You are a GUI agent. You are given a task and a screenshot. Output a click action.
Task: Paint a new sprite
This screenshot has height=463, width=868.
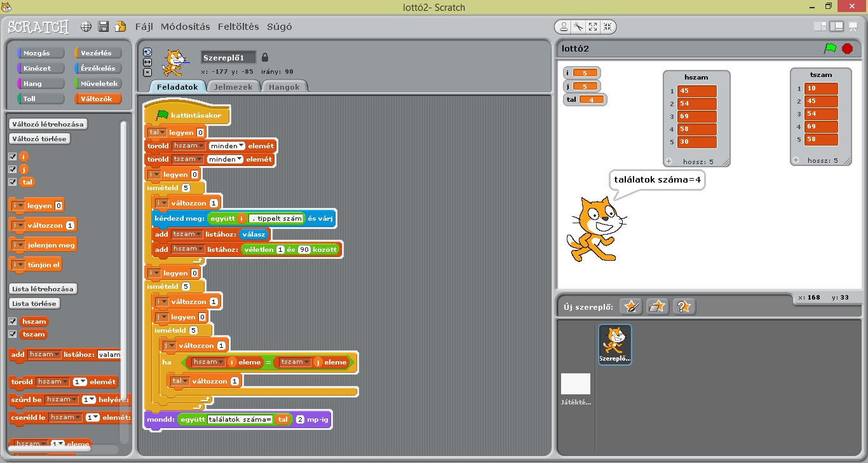[631, 307]
